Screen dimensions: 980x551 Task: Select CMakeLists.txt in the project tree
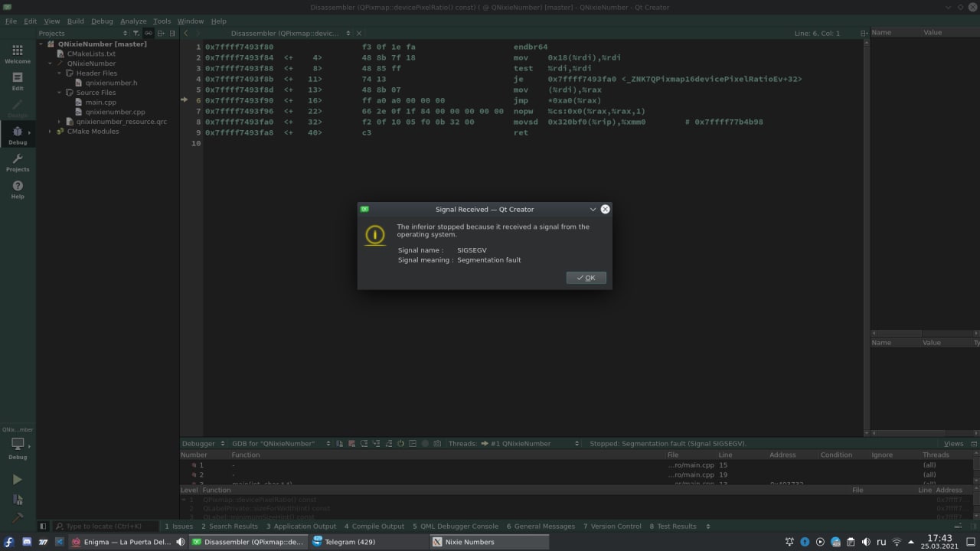[x=91, y=54]
